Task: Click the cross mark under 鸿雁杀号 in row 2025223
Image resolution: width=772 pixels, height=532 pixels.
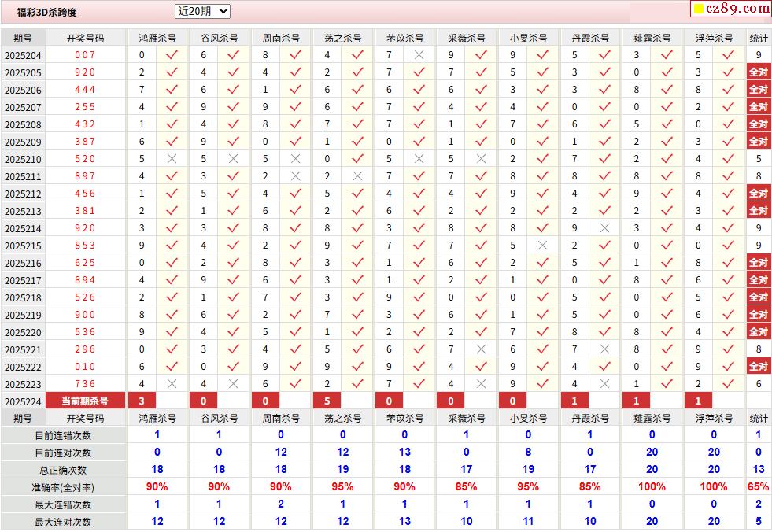Action: point(172,384)
